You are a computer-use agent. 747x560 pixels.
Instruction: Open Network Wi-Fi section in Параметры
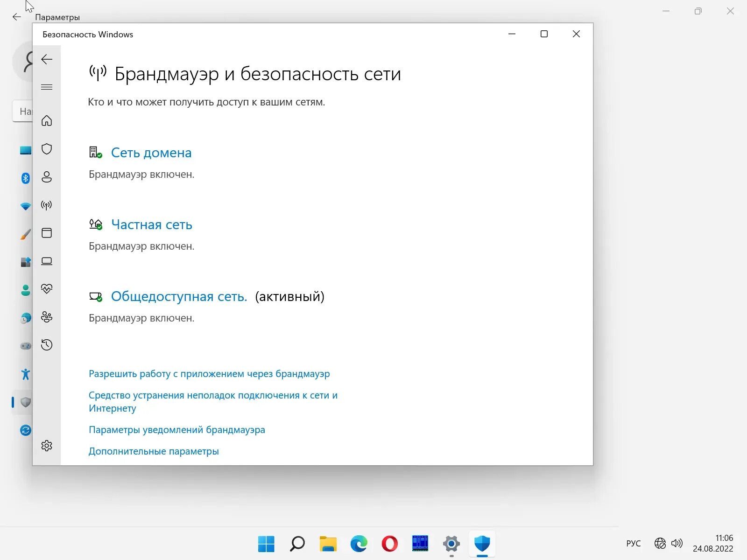click(x=26, y=206)
